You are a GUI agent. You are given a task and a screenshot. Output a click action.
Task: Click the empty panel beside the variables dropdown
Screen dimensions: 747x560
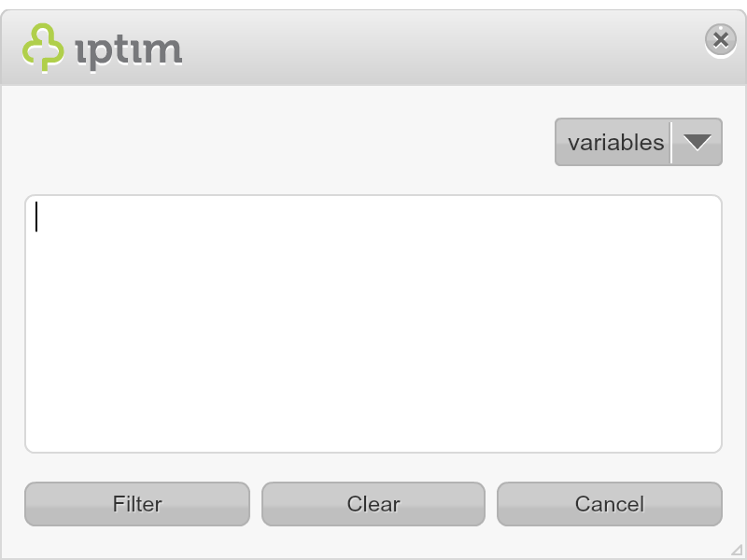(x=286, y=142)
